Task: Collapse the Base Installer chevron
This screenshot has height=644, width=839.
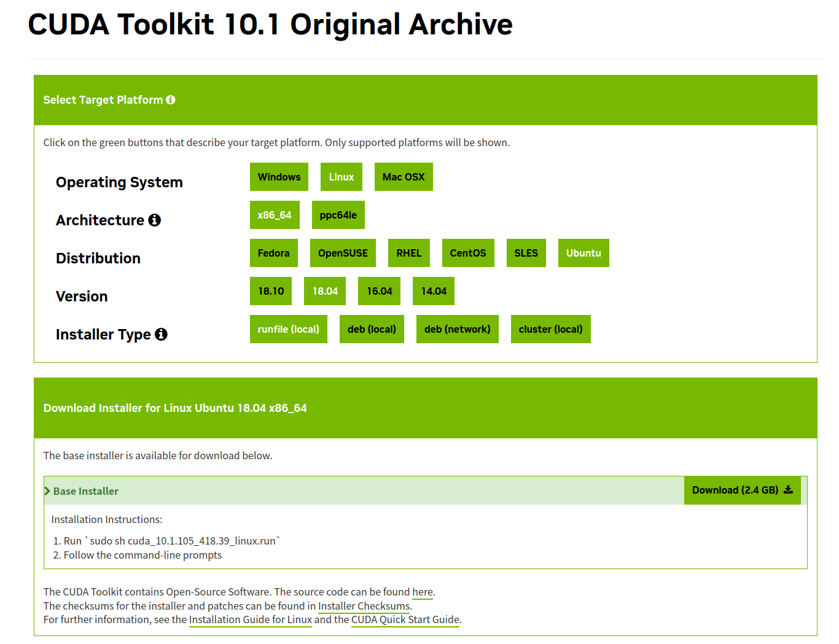Action: coord(47,491)
